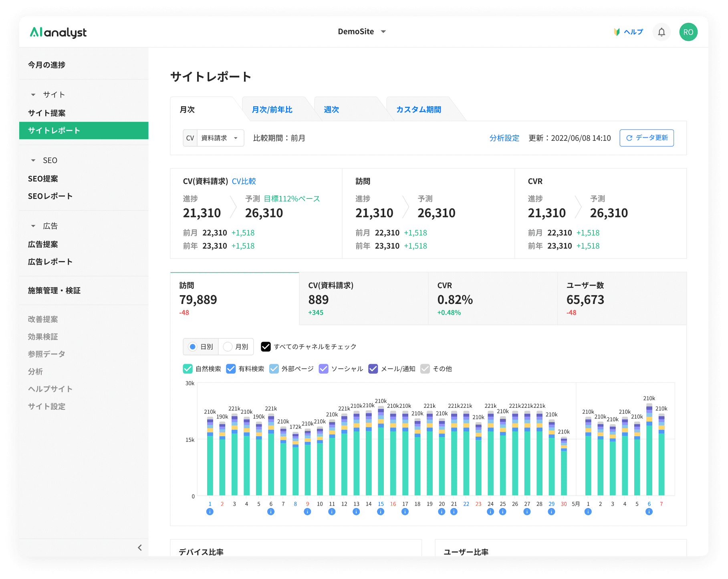Switch to the 月次/前年比 tab
The width and height of the screenshot is (728, 579).
pyautogui.click(x=272, y=109)
